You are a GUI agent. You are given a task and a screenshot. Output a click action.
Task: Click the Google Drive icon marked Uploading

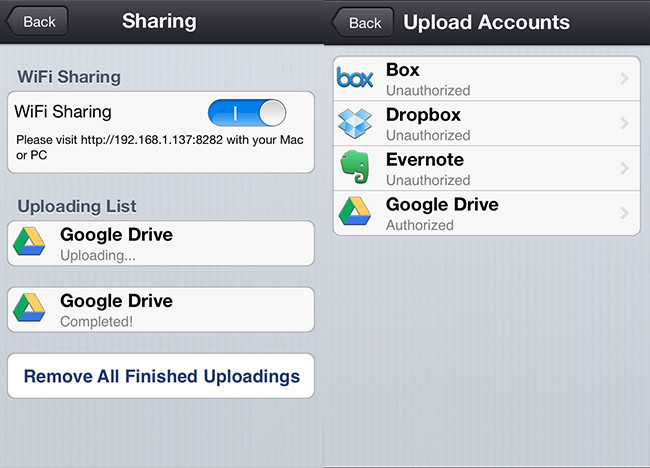pos(29,241)
